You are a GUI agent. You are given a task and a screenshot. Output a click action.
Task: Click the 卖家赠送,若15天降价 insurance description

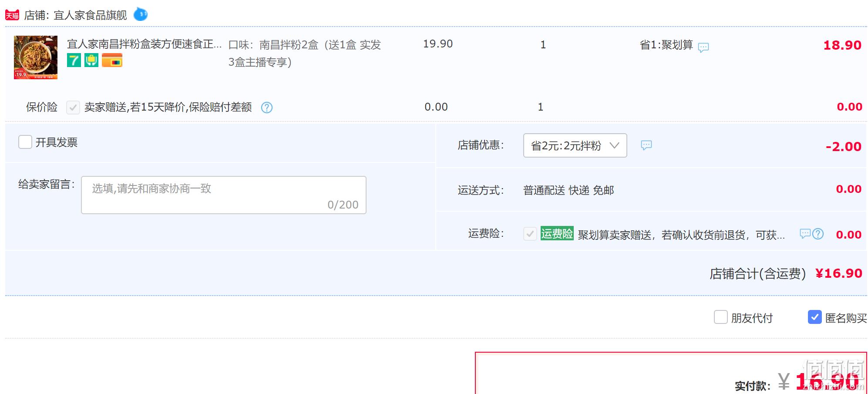tap(168, 107)
